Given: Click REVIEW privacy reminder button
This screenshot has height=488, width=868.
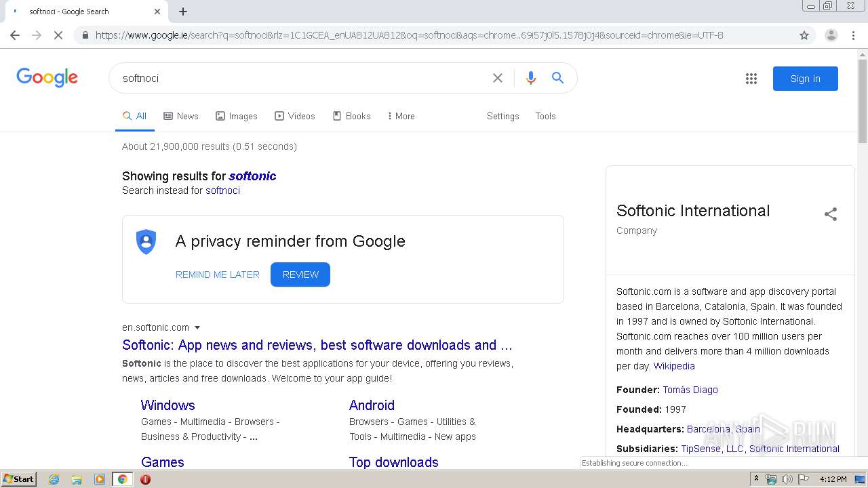Looking at the screenshot, I should 300,274.
